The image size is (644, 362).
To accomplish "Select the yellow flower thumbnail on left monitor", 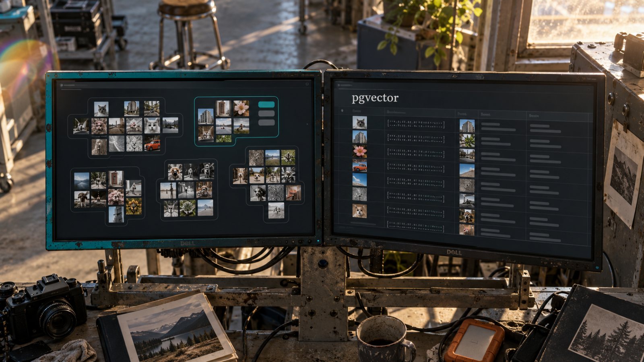I will [x=134, y=206].
